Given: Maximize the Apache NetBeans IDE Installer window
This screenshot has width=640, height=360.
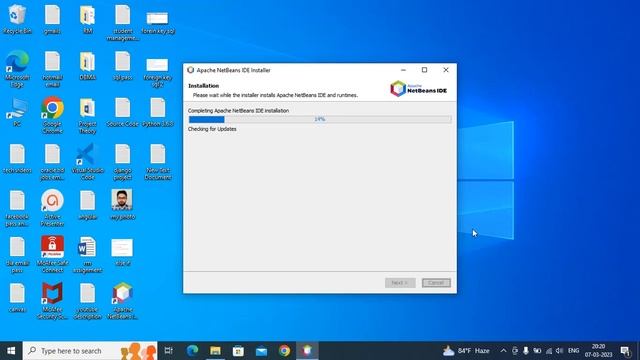Looking at the screenshot, I should tap(424, 70).
